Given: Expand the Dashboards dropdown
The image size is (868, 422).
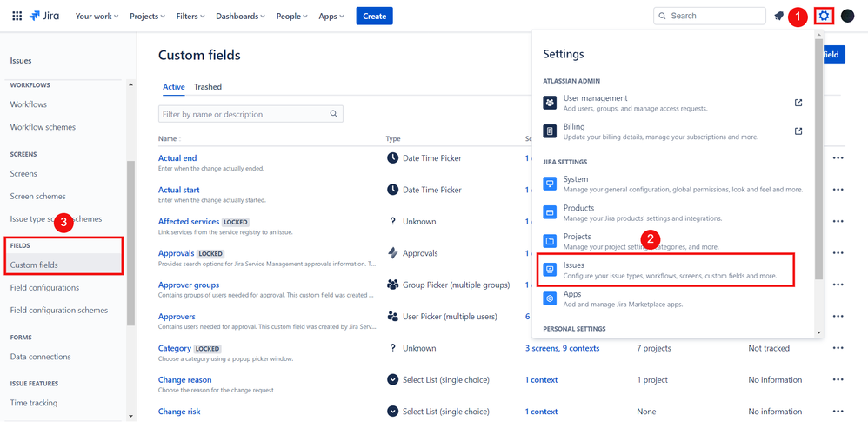Looking at the screenshot, I should pyautogui.click(x=240, y=16).
